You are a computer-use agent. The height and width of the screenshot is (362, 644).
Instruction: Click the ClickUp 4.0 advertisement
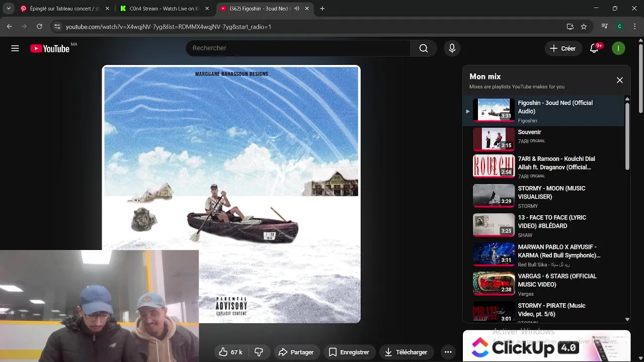(x=546, y=346)
